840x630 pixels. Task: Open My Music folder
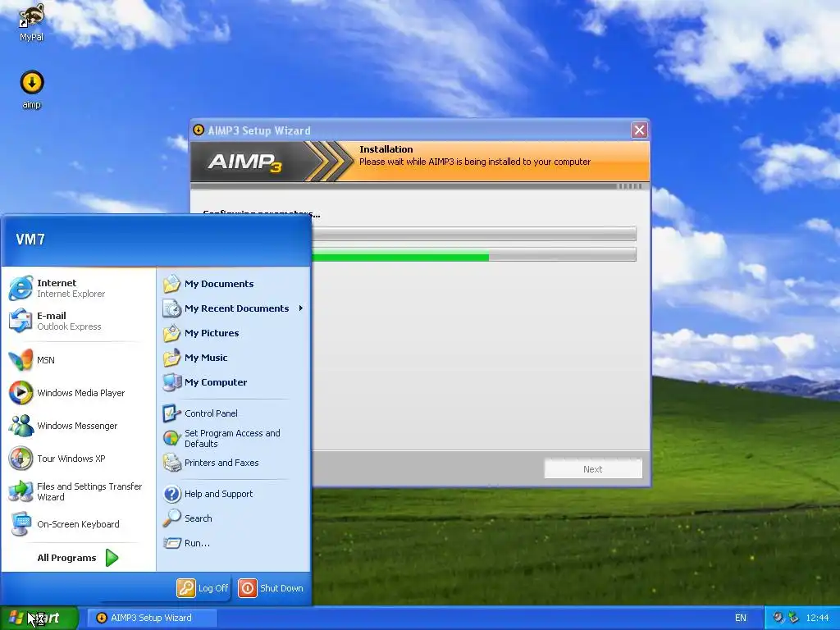(x=234, y=358)
